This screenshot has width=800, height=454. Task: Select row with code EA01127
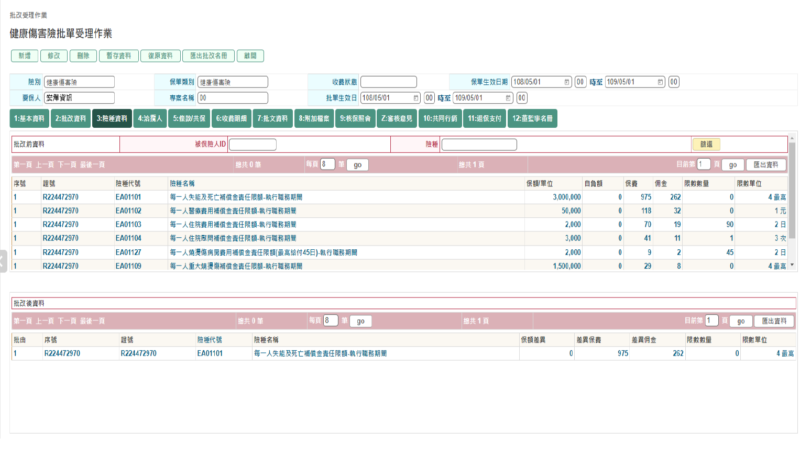coord(399,253)
